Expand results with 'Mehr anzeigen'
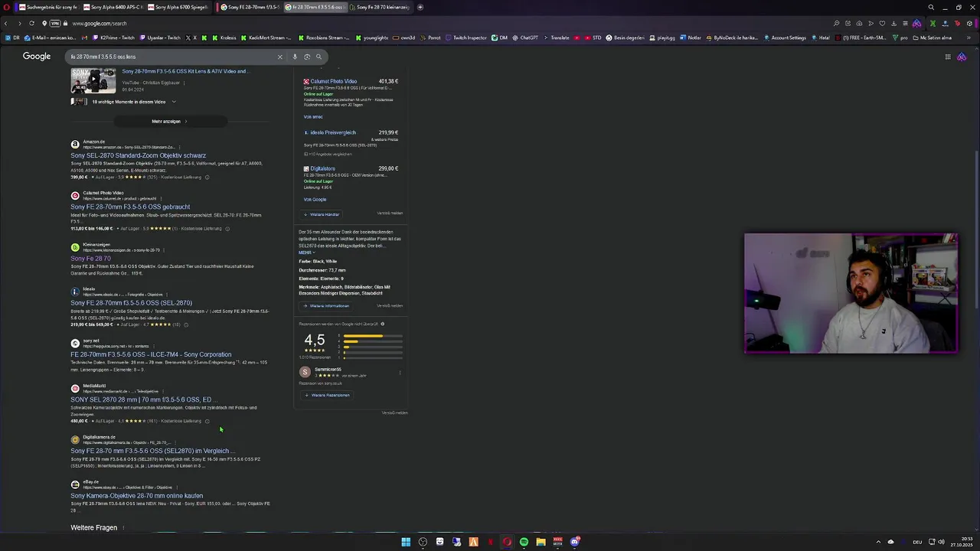This screenshot has height=551, width=980. pyautogui.click(x=169, y=121)
